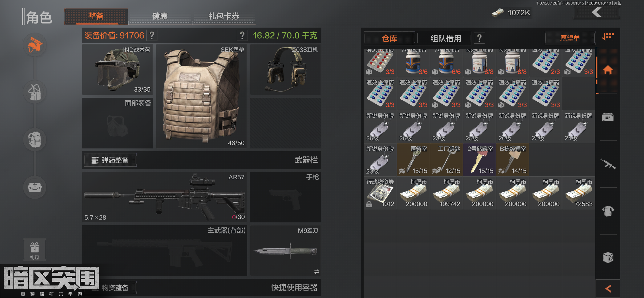Open the medical case sidebar icon
Viewport: 644px width, 298px height.
pos(35,187)
